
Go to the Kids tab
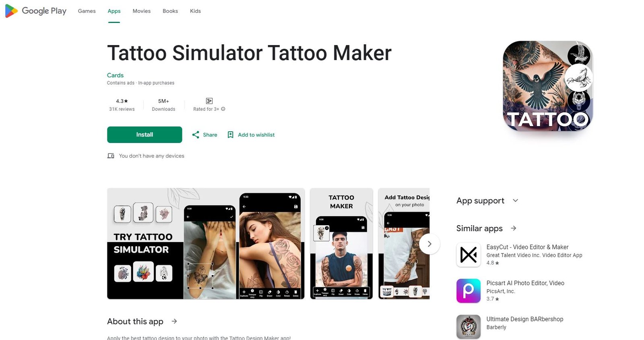[x=195, y=11]
